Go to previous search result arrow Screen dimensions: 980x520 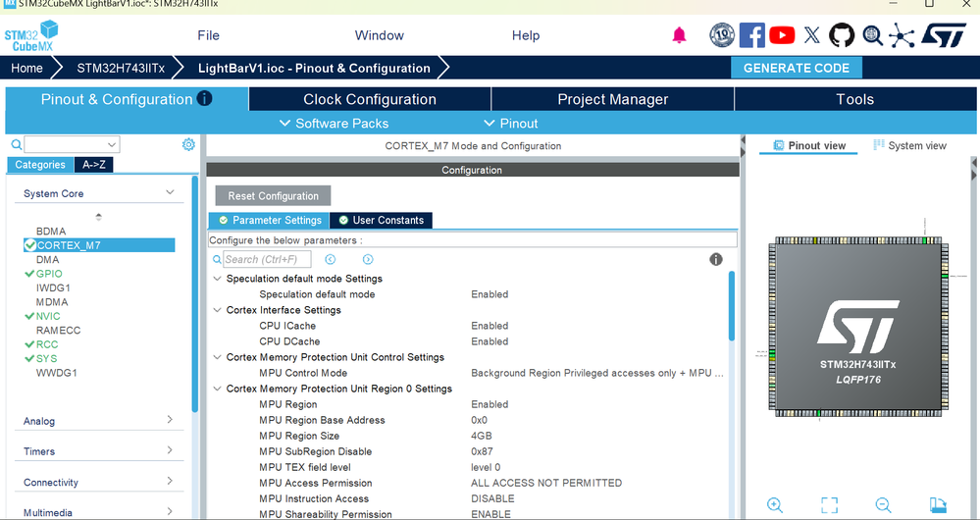330,259
